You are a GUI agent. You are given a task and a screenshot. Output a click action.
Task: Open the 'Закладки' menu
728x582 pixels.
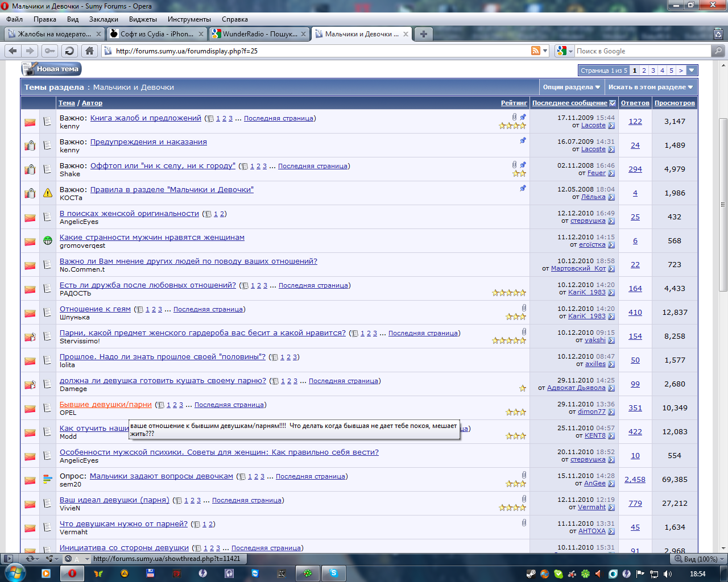pyautogui.click(x=104, y=19)
